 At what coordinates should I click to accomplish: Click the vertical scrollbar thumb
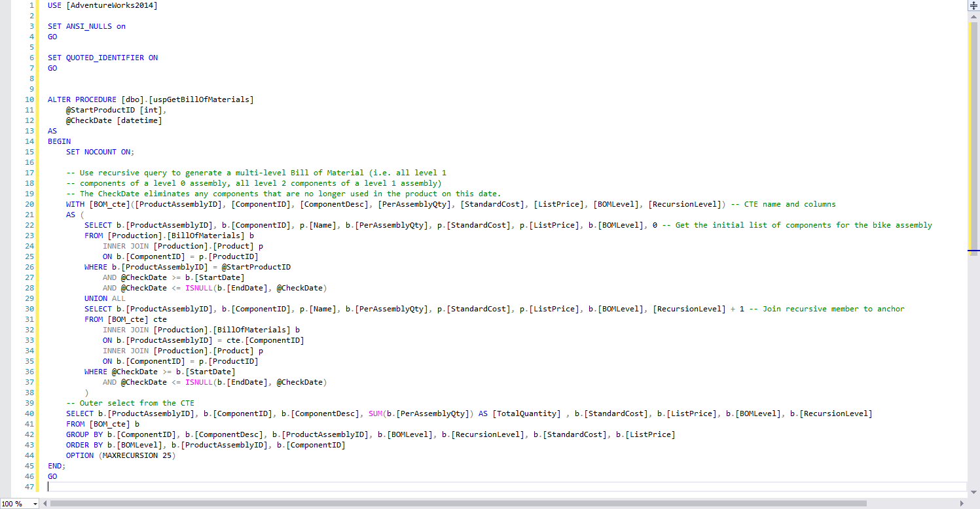point(973,138)
